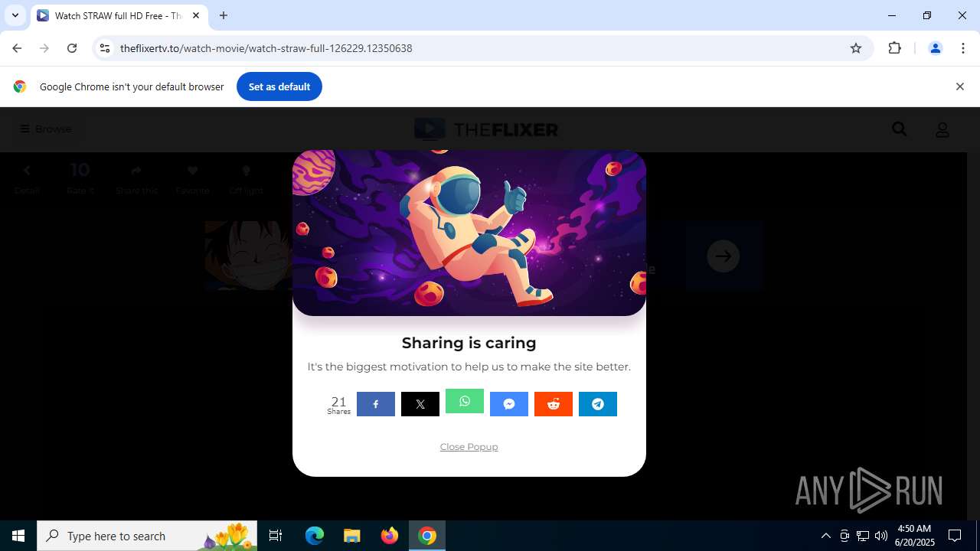Close the Watch STRAW tab
980x551 pixels.
click(195, 15)
